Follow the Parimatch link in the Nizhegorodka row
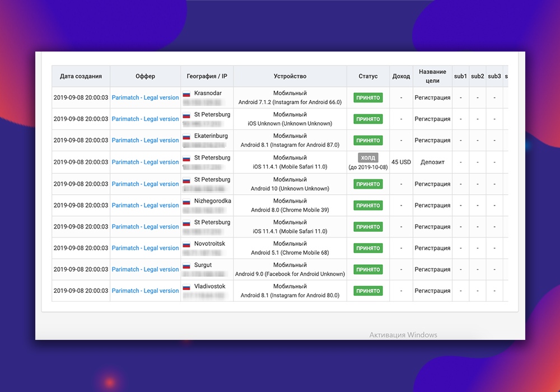This screenshot has height=392, width=560. point(146,206)
